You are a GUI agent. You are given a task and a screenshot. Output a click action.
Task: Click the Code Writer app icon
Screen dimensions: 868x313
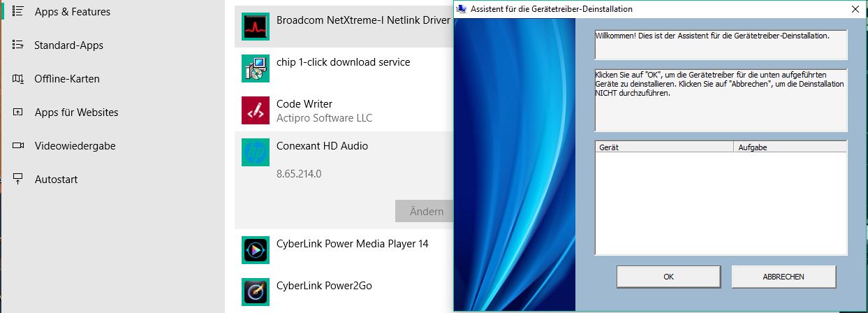256,110
